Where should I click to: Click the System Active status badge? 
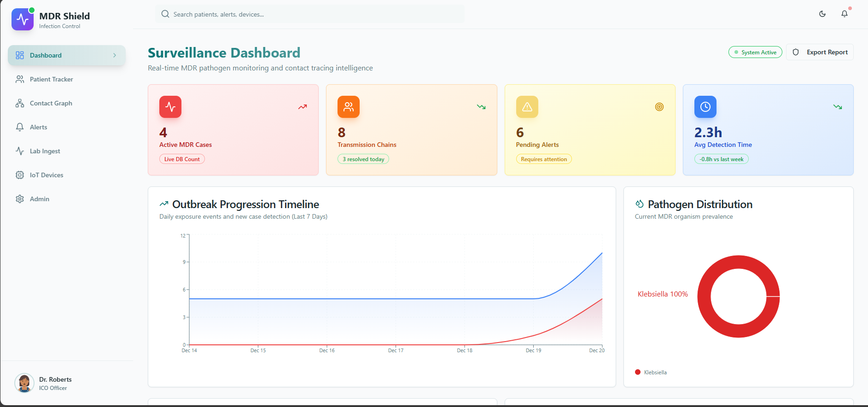pyautogui.click(x=755, y=52)
